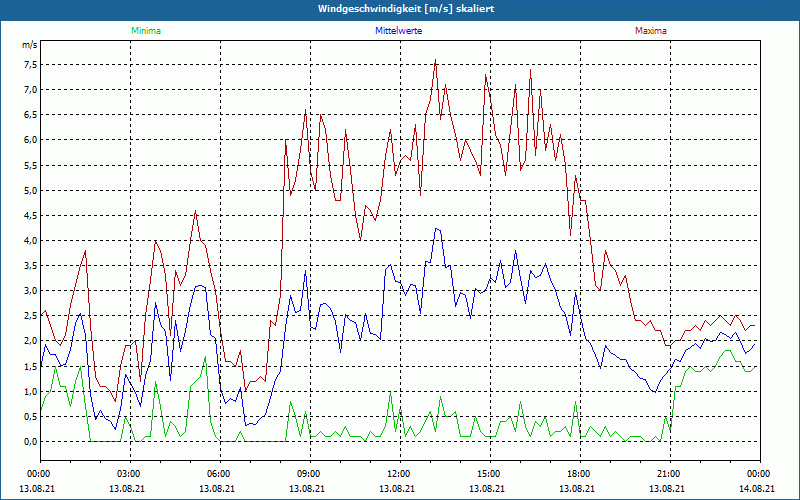Click the 6,5 value on y-axis
This screenshot has width=800, height=500.
tap(29, 115)
